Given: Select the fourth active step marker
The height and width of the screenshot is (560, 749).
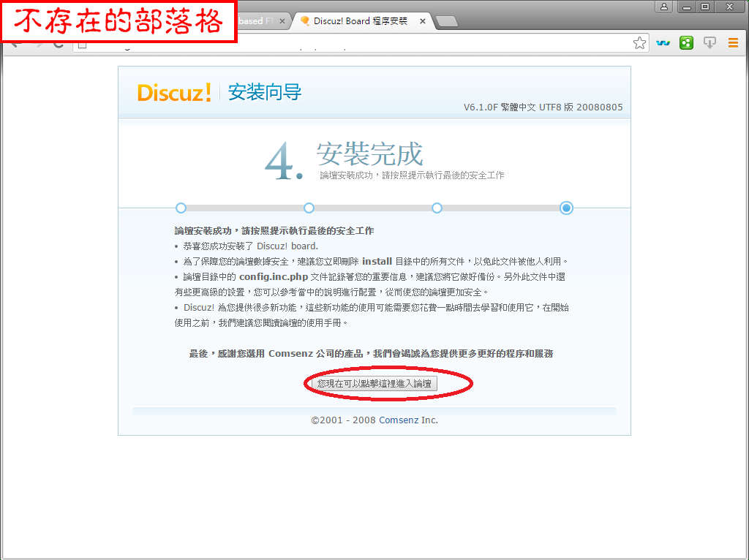Looking at the screenshot, I should tap(567, 208).
